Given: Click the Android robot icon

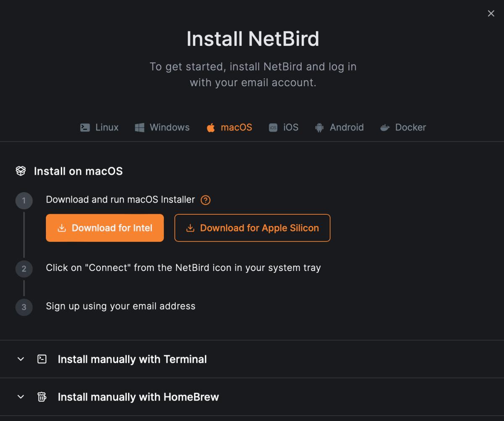Looking at the screenshot, I should click(319, 127).
